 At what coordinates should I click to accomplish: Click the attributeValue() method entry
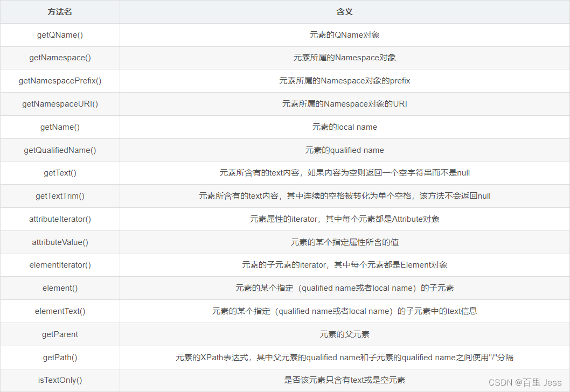pyautogui.click(x=60, y=242)
